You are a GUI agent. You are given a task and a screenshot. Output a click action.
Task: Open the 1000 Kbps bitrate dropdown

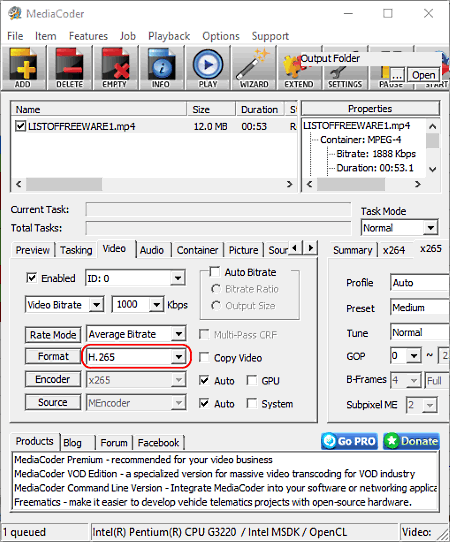point(138,305)
